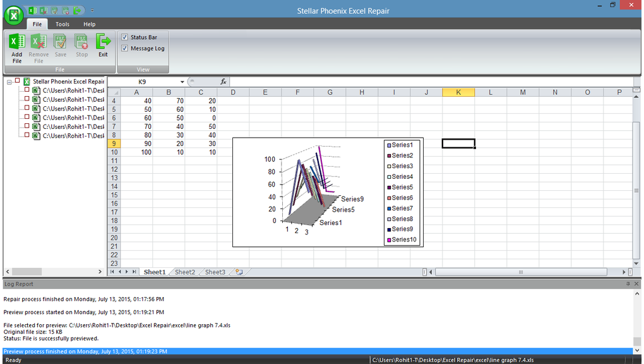Click the Series1 legend color swatch

point(389,145)
